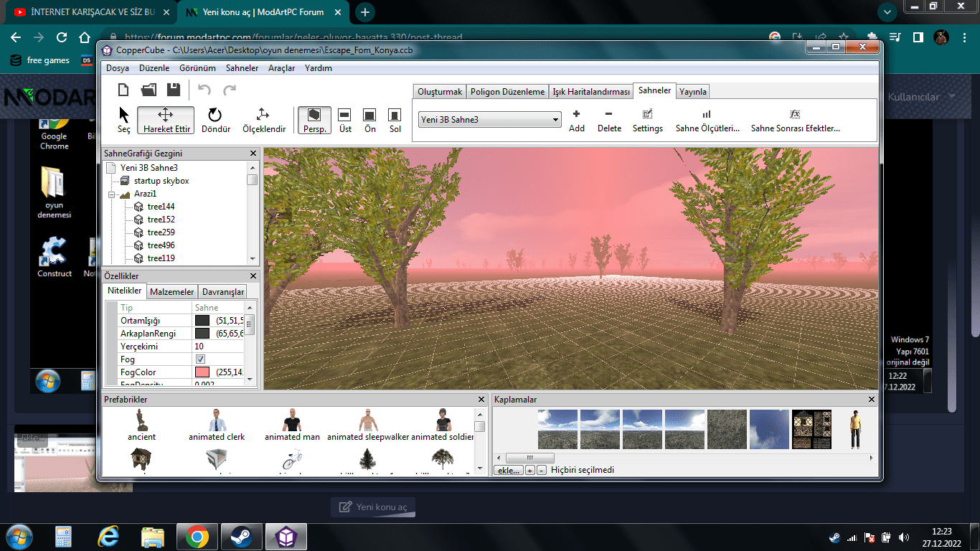Select the blue sky texture thumbnail

pos(769,430)
